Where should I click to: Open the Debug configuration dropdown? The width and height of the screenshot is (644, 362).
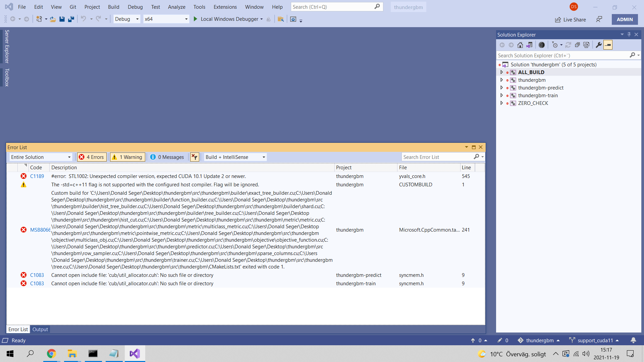coord(127,19)
